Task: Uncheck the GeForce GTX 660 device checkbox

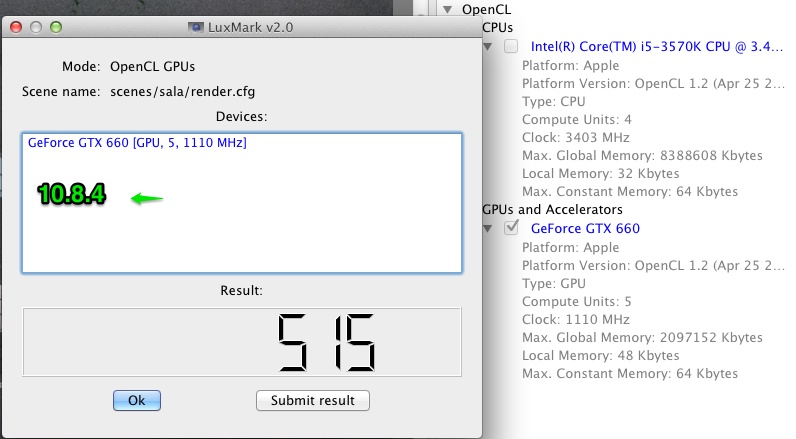Action: 511,228
